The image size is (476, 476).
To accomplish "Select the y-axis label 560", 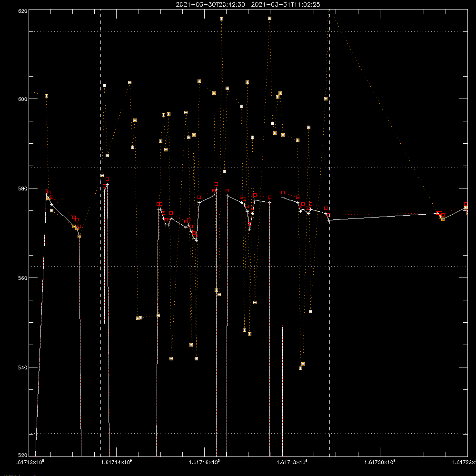I will 23,278.
